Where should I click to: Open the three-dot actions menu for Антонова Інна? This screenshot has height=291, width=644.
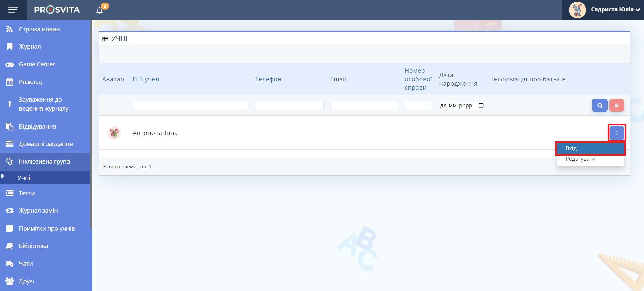(616, 133)
